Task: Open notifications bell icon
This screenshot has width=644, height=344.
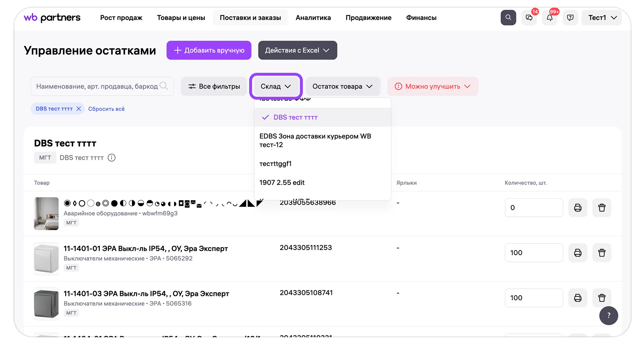Action: click(549, 18)
